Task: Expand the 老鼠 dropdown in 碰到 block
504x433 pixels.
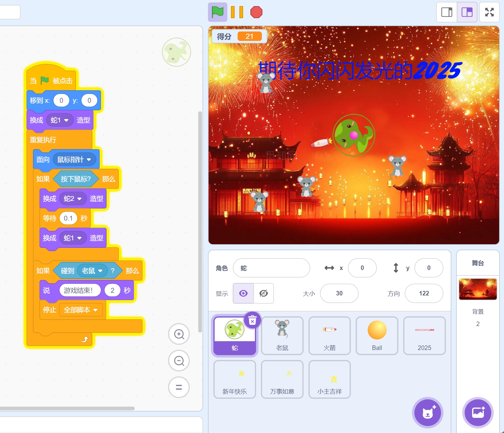Action: click(100, 271)
